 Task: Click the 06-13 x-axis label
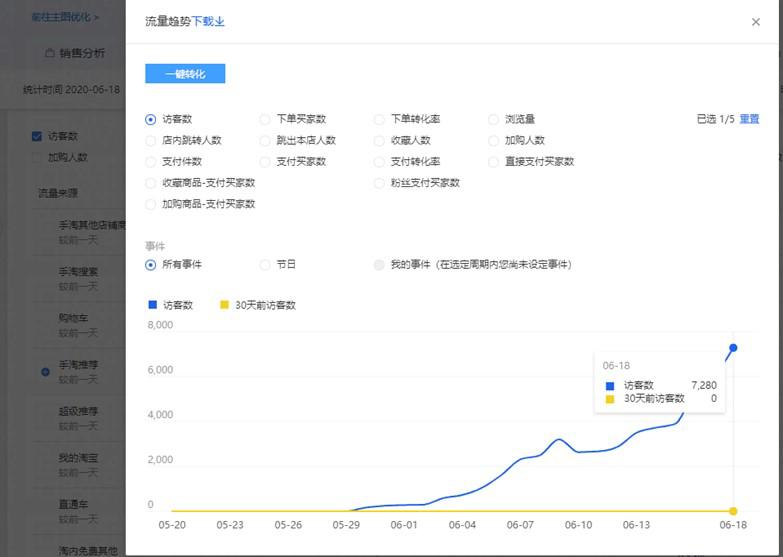coord(636,525)
